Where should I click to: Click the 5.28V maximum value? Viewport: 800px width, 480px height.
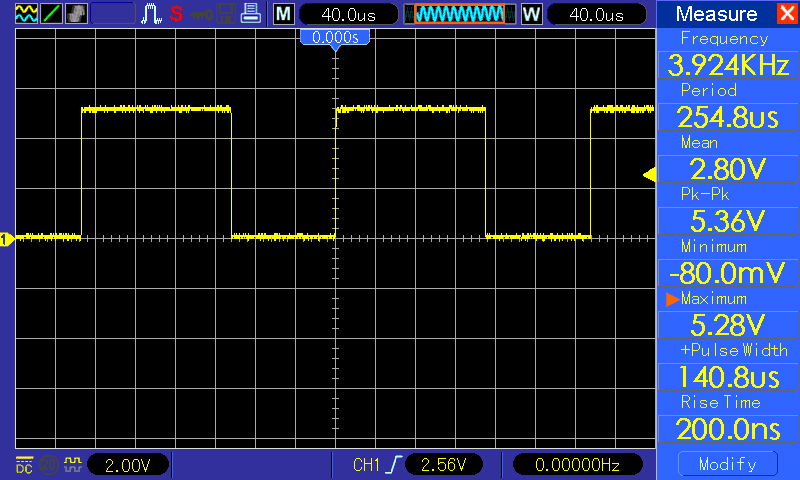pos(728,325)
